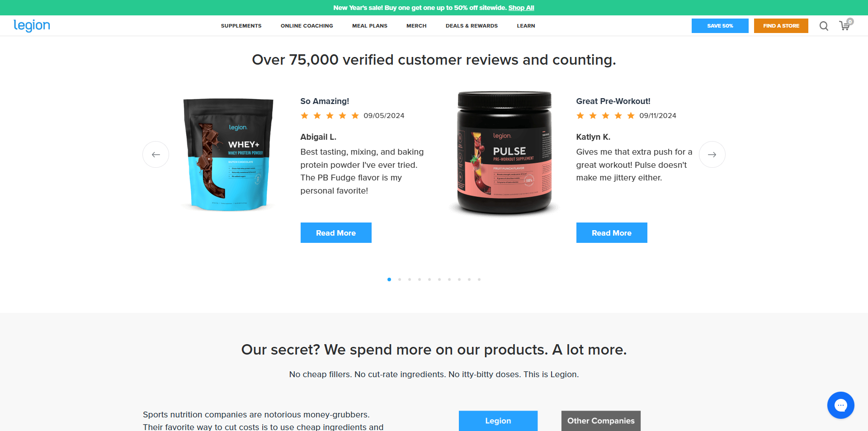Select the last carousel pagination dot

coord(479,279)
